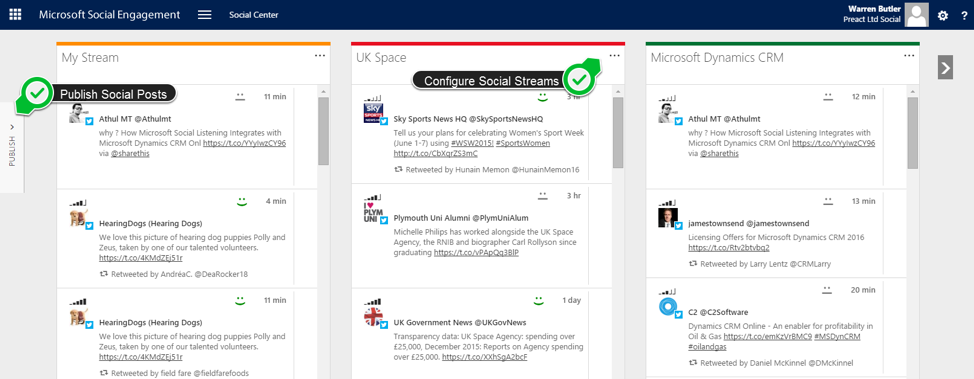
Task: Click Athul MT's avatar in the Dynamics CRM stream
Action: click(667, 113)
